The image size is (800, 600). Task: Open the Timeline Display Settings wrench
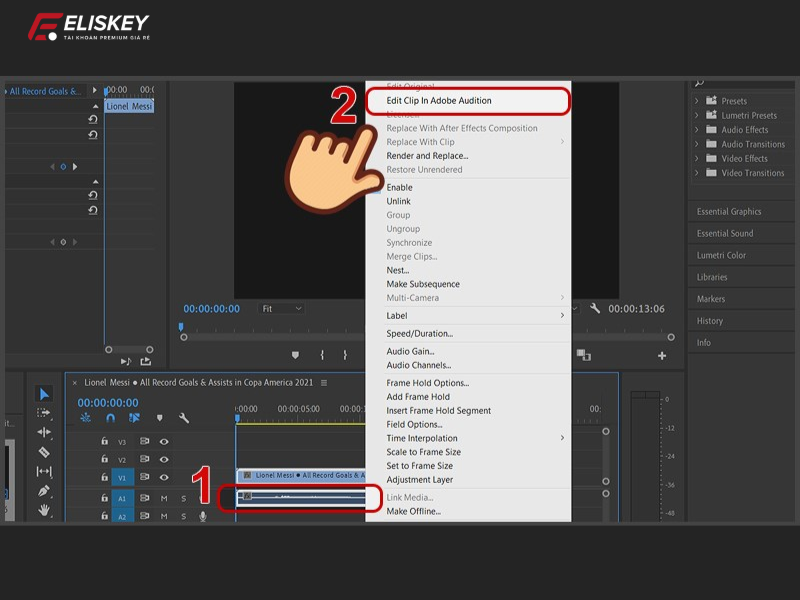(182, 416)
